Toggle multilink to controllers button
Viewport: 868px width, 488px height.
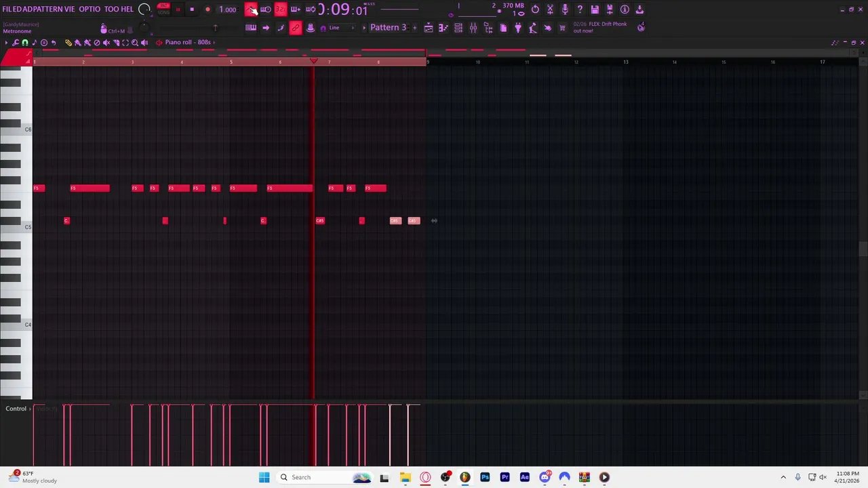point(295,28)
